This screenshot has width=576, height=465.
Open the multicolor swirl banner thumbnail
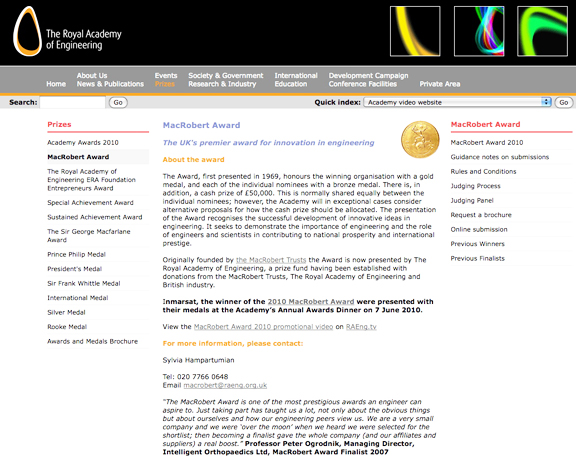tap(479, 31)
